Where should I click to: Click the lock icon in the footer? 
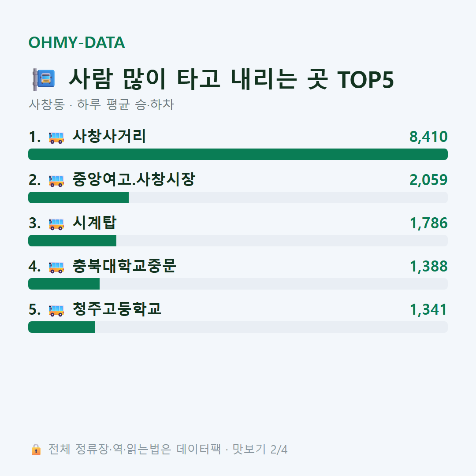36,450
